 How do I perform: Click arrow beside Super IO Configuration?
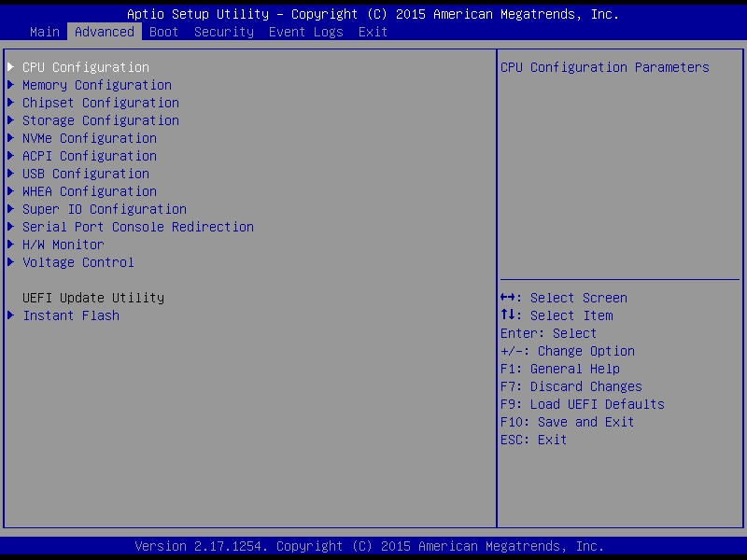[11, 208]
